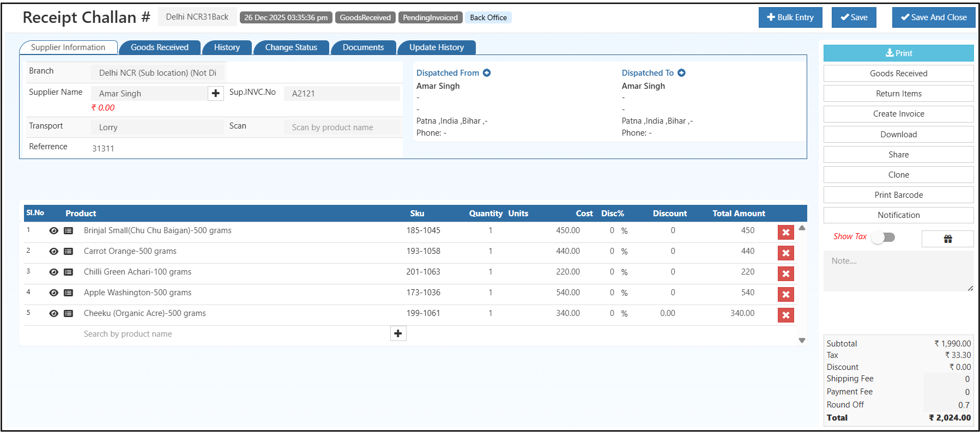980x432 pixels.
Task: Click the Note text area
Action: coord(898,271)
